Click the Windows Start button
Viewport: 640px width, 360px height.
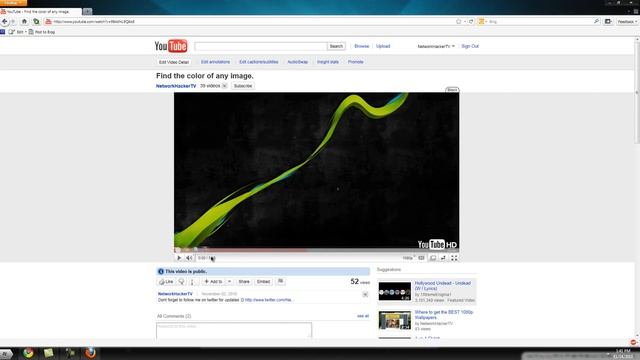6,353
